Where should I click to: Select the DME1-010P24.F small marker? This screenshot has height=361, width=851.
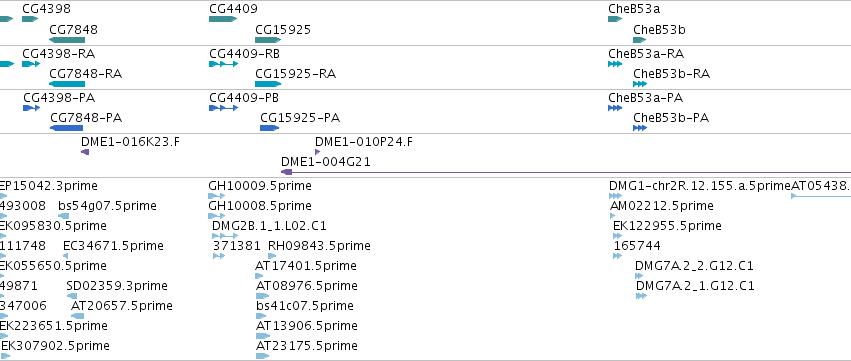(317, 152)
